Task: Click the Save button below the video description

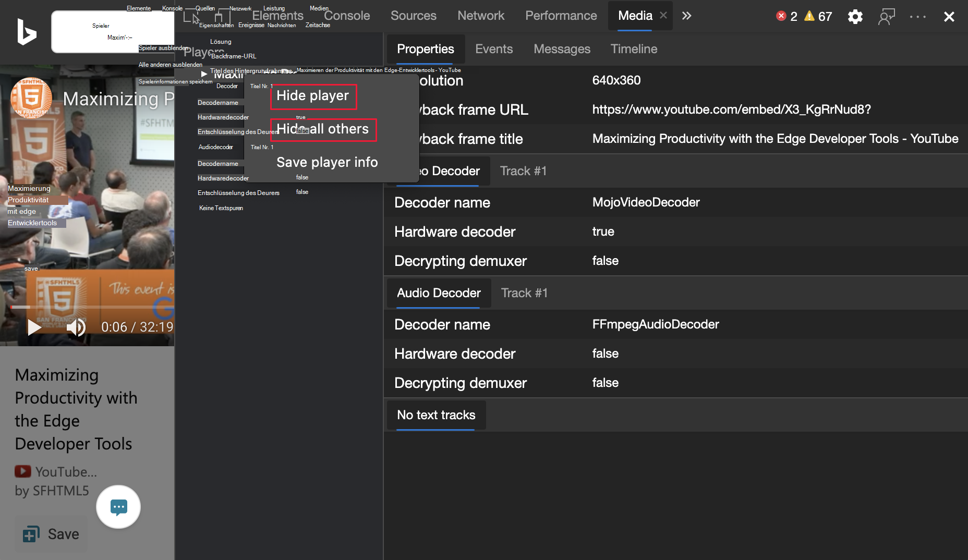Action: [51, 533]
